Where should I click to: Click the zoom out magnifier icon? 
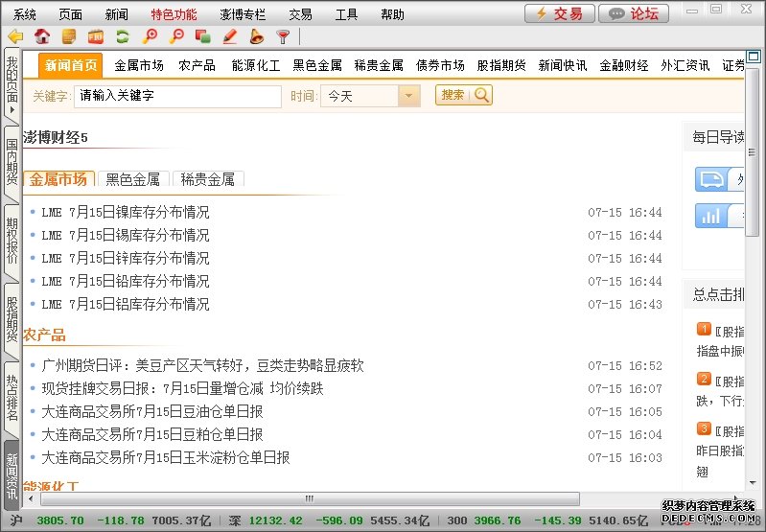click(x=175, y=37)
